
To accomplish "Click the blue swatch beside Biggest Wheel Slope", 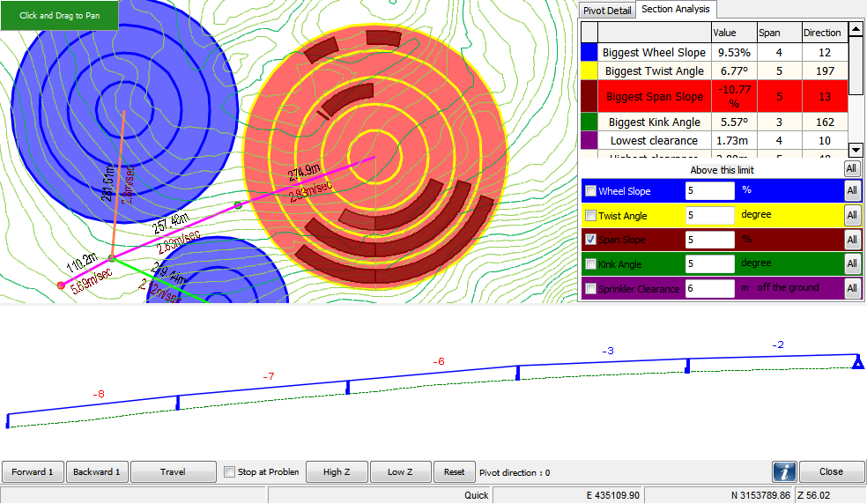I will [588, 53].
